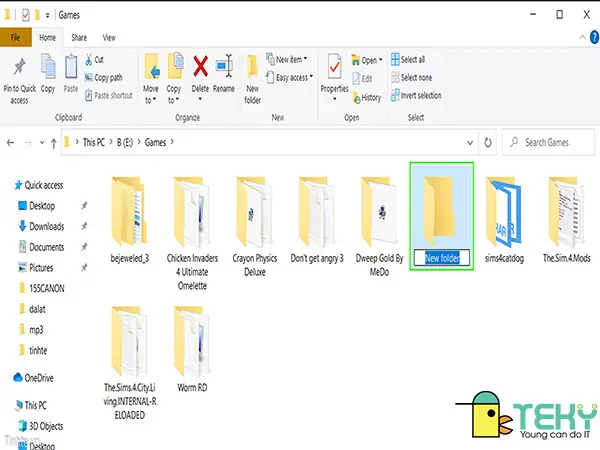Click Select all in the ribbon
Image resolution: width=600 pixels, height=450 pixels.
tap(408, 60)
